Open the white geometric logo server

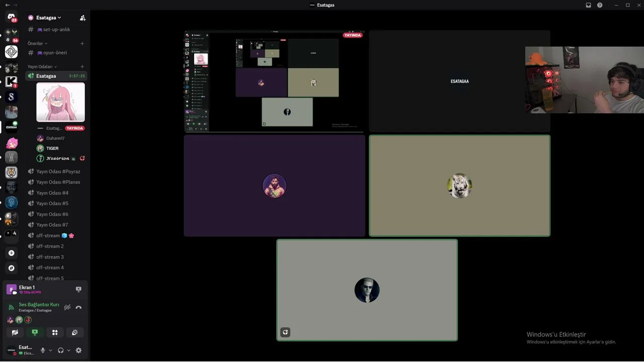[x=11, y=52]
